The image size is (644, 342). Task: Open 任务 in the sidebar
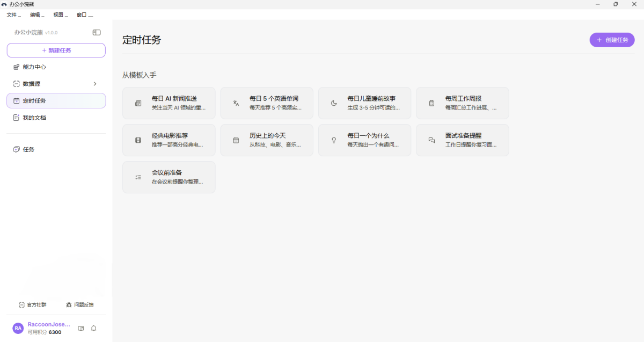click(56, 149)
